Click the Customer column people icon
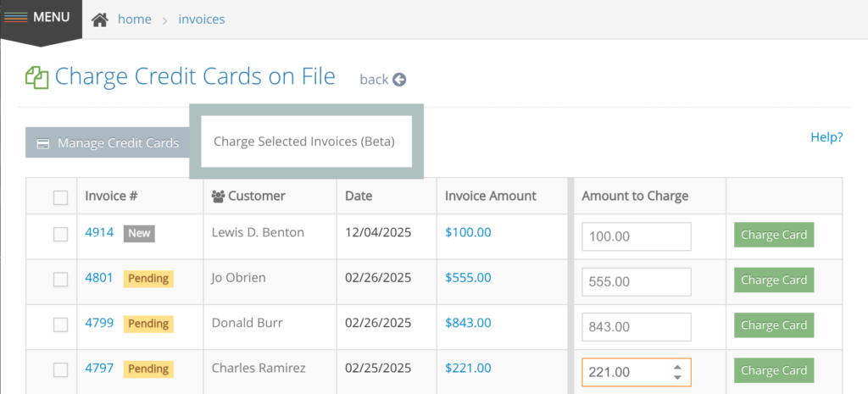868x394 pixels. [218, 197]
